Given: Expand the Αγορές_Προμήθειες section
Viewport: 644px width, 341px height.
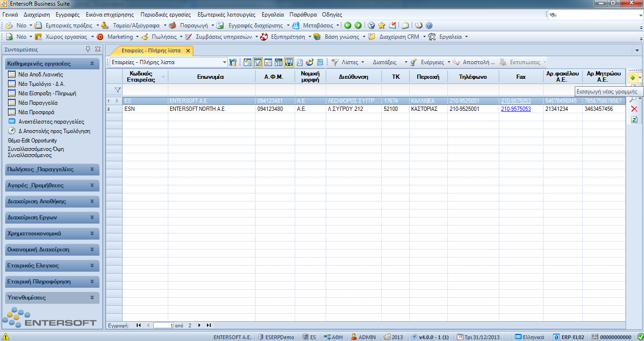Looking at the screenshot, I should point(52,185).
